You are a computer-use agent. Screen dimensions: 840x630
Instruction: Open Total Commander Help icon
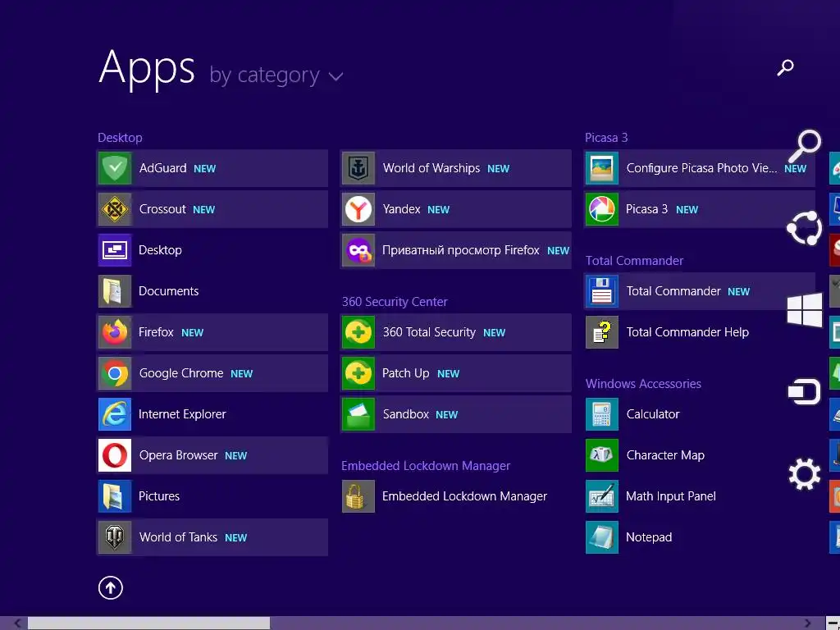click(602, 332)
